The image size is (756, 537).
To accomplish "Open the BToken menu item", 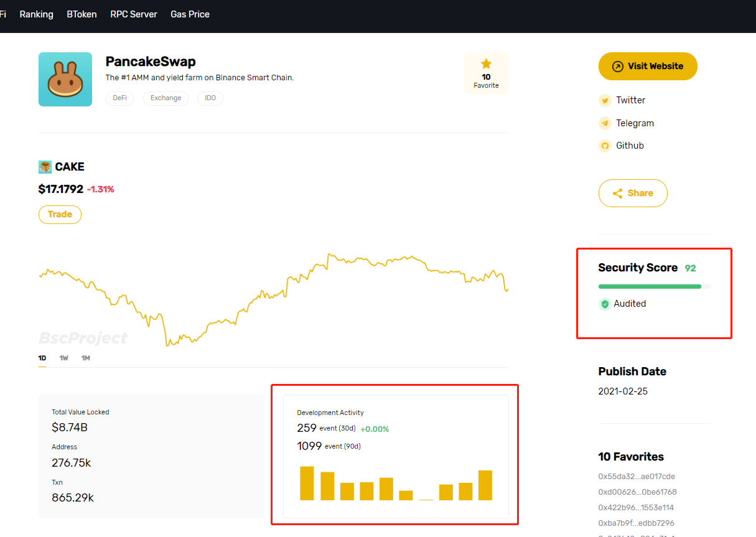I will tap(82, 14).
